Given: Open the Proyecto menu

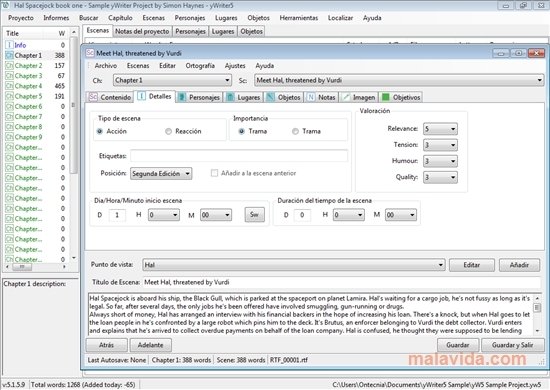Looking at the screenshot, I should pyautogui.click(x=21, y=18).
